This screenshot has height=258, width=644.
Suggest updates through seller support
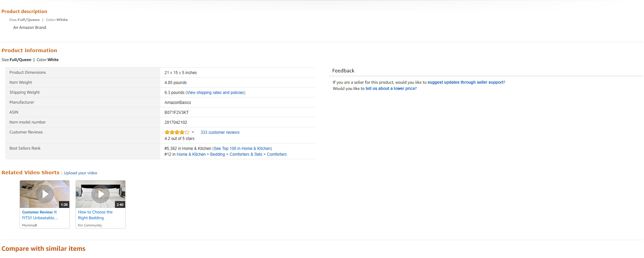coord(465,82)
